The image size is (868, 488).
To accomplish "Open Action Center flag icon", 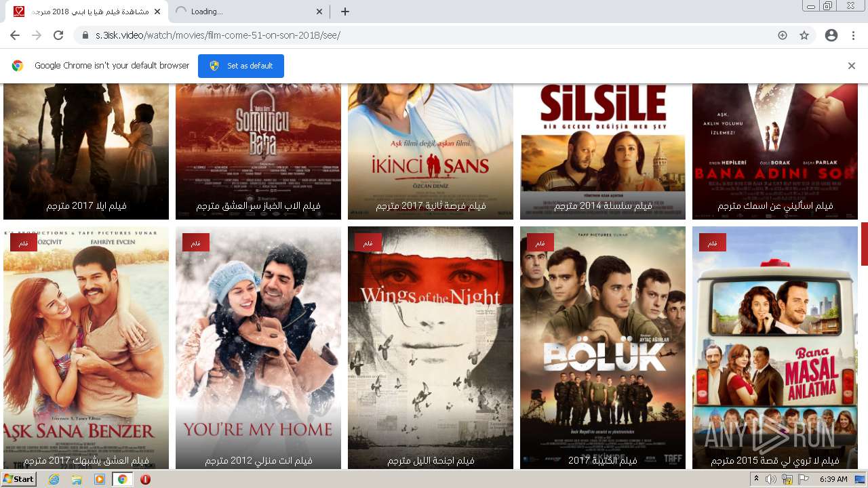I will click(804, 479).
